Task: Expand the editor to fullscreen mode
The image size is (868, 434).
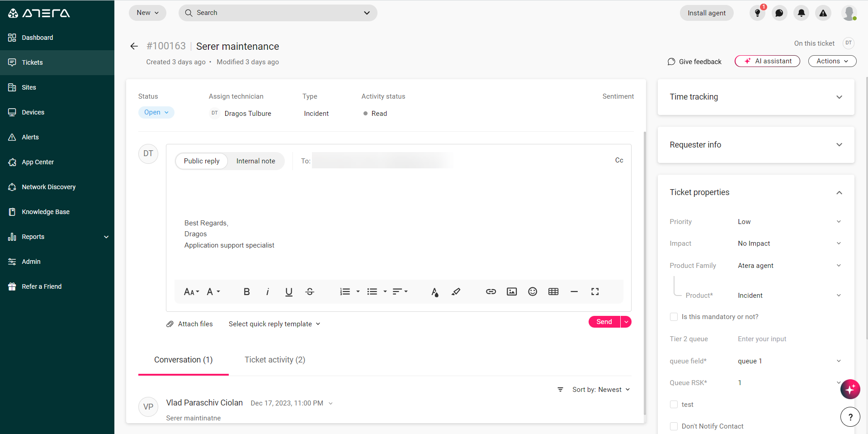Action: click(x=595, y=292)
